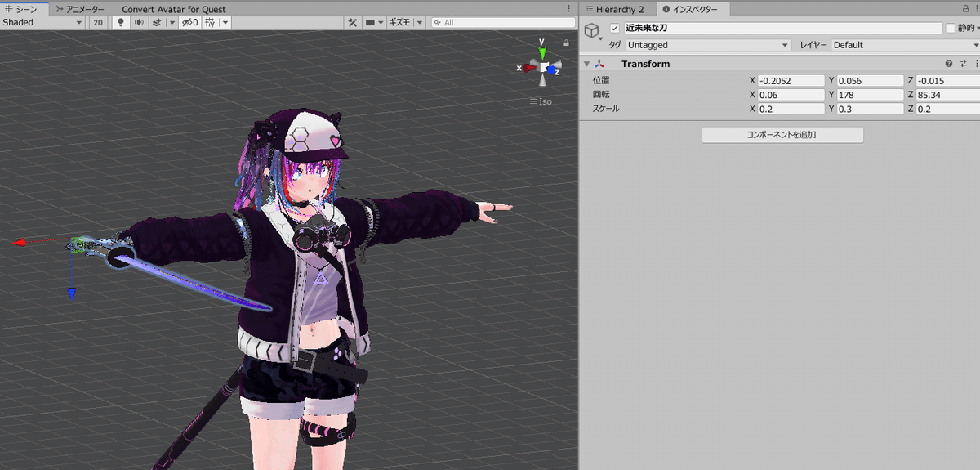Click the blue Z move arrow handle
This screenshot has height=470, width=980.
72,293
